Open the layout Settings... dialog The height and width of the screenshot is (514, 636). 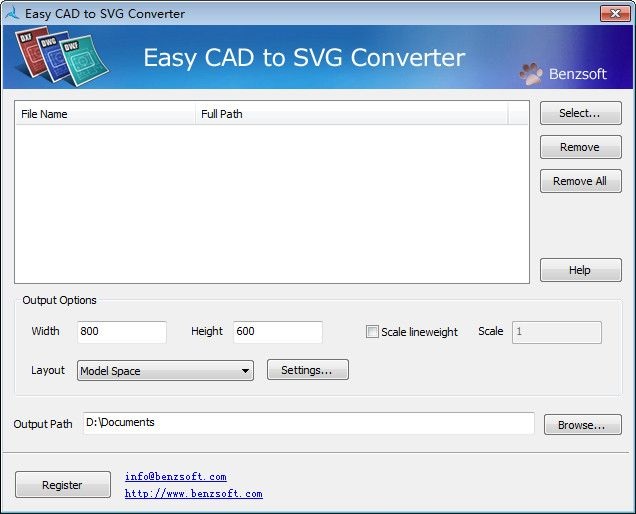tap(307, 370)
